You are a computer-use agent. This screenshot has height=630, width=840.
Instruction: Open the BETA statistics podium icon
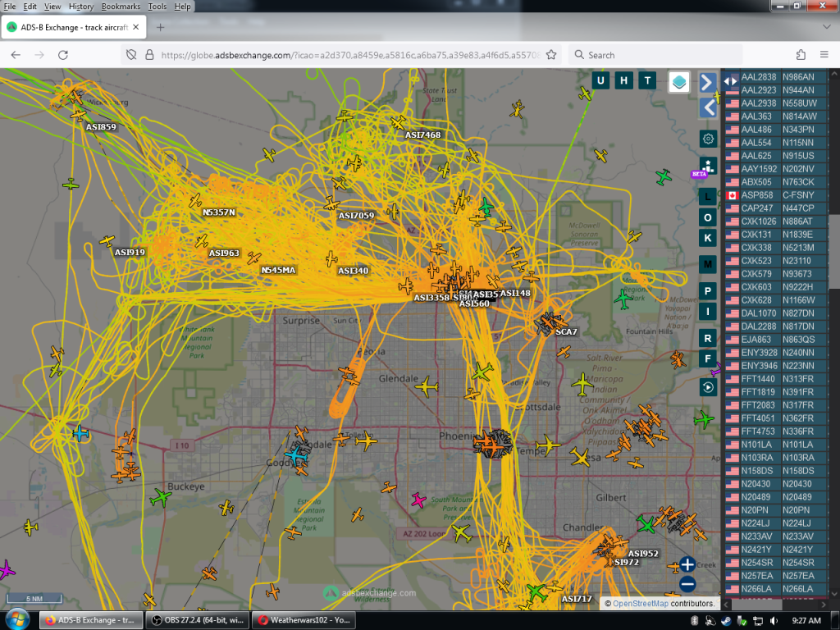708,166
